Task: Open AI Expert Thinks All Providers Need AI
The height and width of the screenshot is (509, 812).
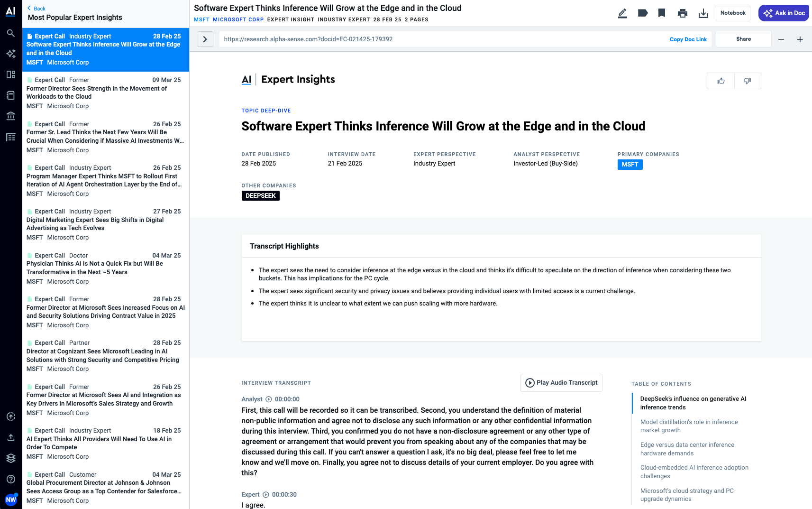Action: point(106,444)
